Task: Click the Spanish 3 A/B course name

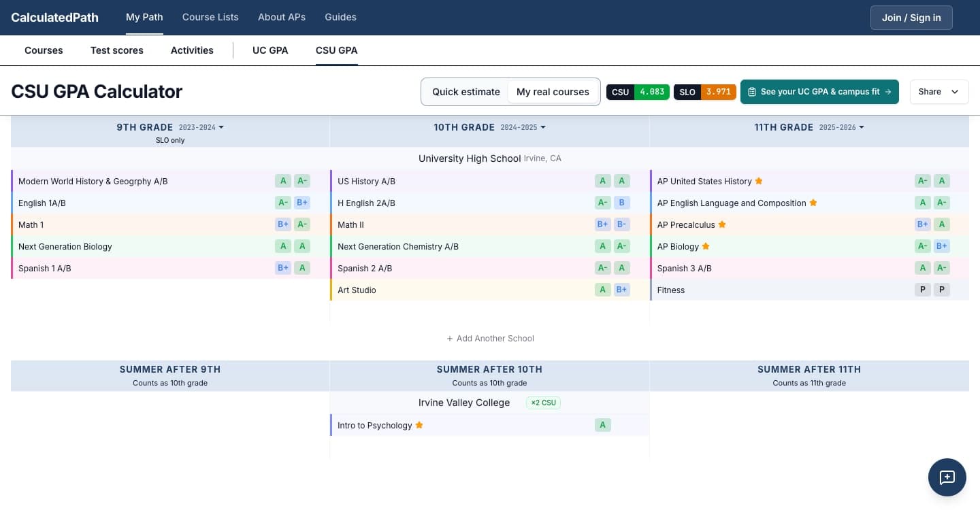Action: [x=685, y=269]
